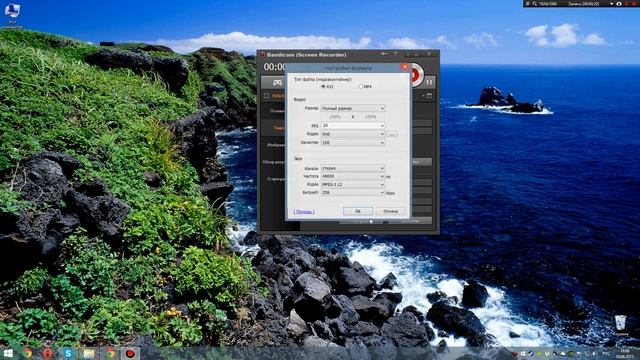Click the pause button in the Bandicam window
The image size is (640, 360).
coord(429,82)
